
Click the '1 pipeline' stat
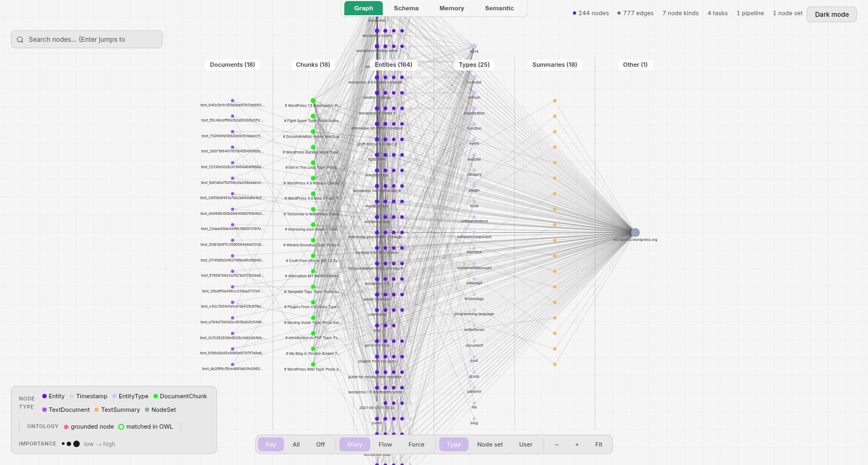750,13
